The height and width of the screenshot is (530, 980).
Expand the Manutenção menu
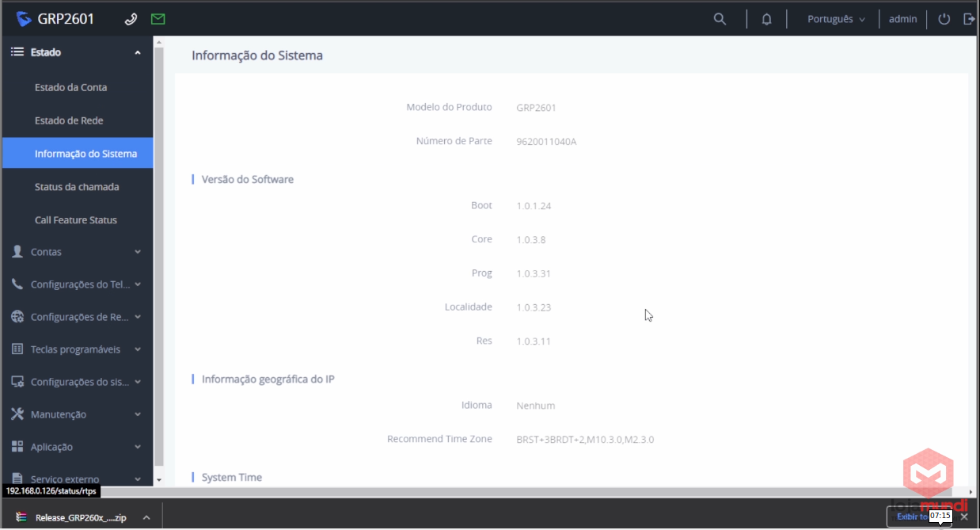click(x=138, y=414)
